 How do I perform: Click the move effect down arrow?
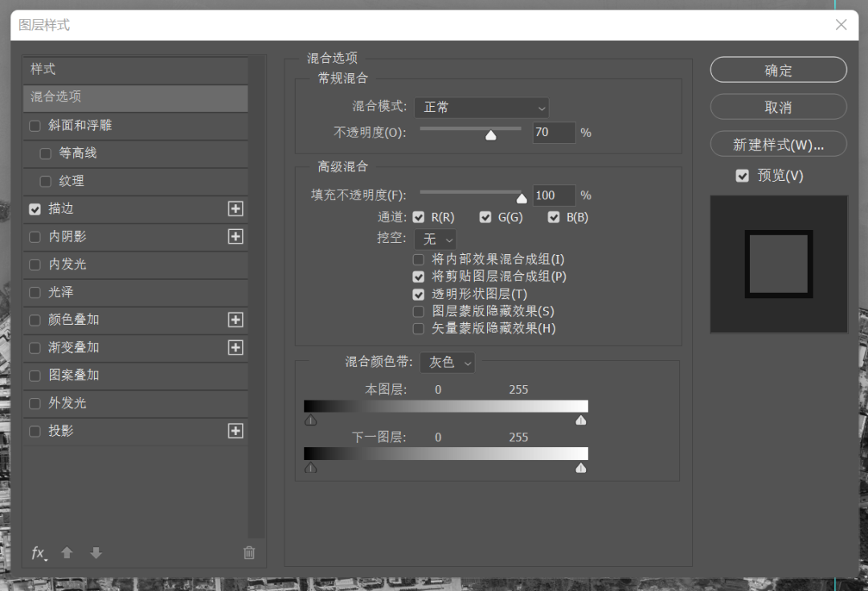96,552
